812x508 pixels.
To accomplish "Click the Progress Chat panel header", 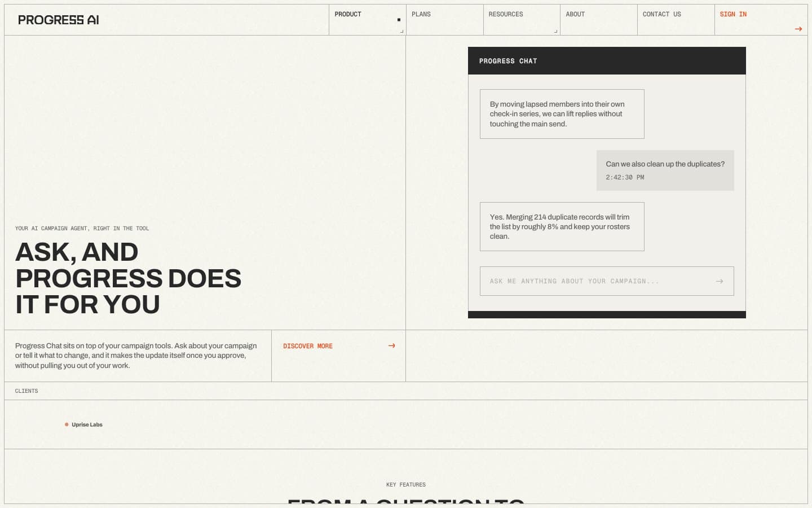I will tap(607, 61).
